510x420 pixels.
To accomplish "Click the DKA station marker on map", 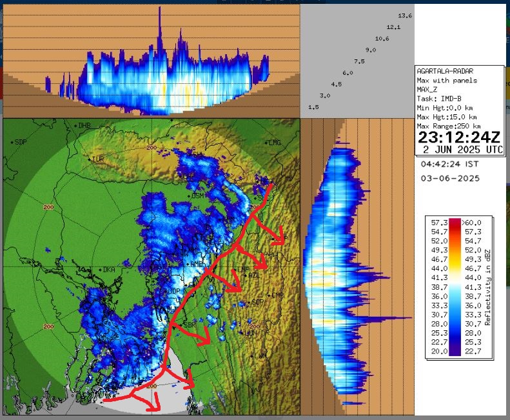I will point(100,270).
